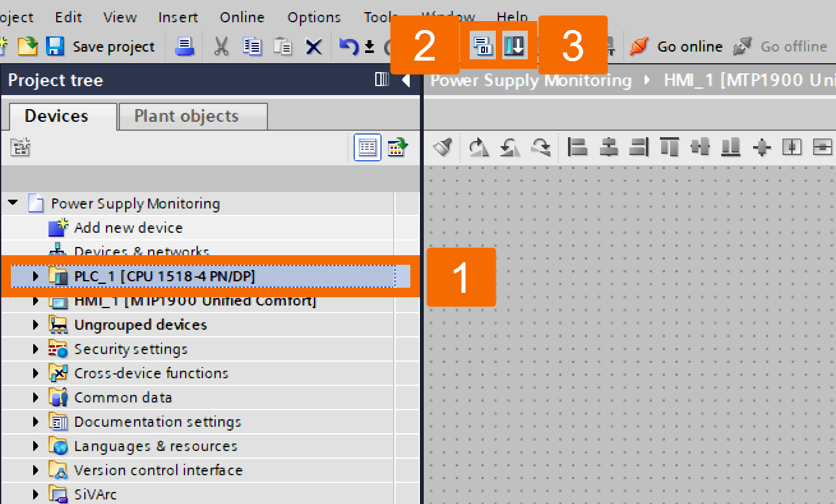Click the Undo arrow icon
The image size is (836, 504).
click(x=348, y=47)
